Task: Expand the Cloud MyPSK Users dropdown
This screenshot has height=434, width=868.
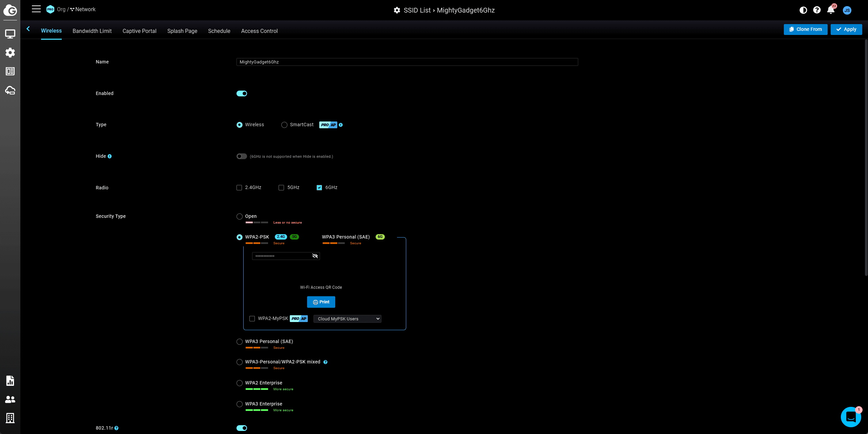Action: pyautogui.click(x=347, y=319)
